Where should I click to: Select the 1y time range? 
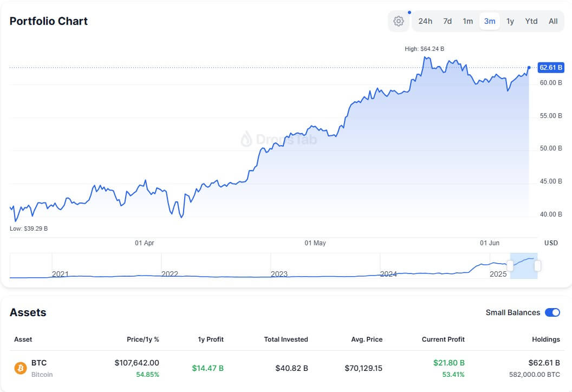coord(510,21)
